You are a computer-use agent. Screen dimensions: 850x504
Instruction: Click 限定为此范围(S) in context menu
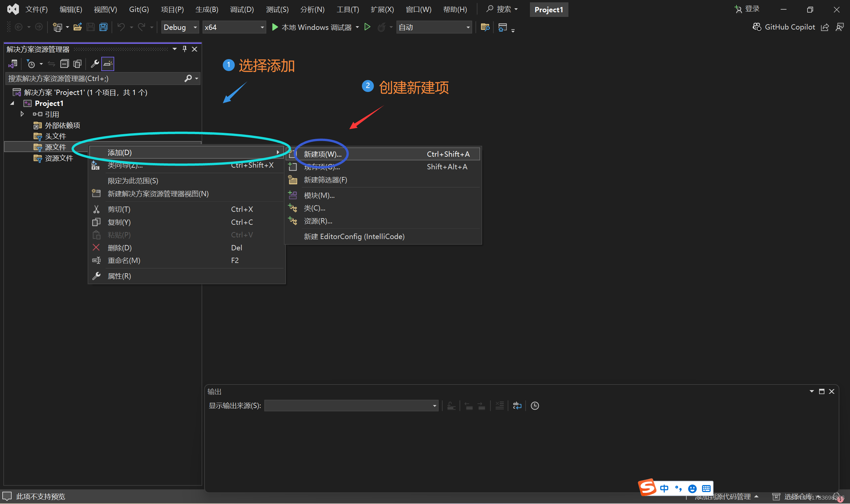pyautogui.click(x=186, y=181)
